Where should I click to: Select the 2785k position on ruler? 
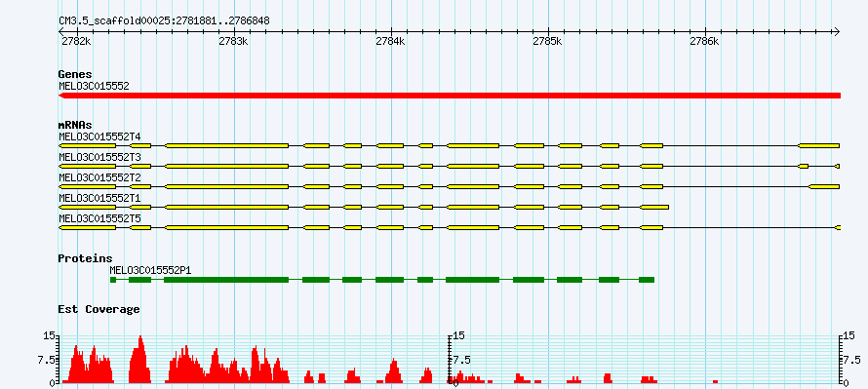[x=548, y=42]
